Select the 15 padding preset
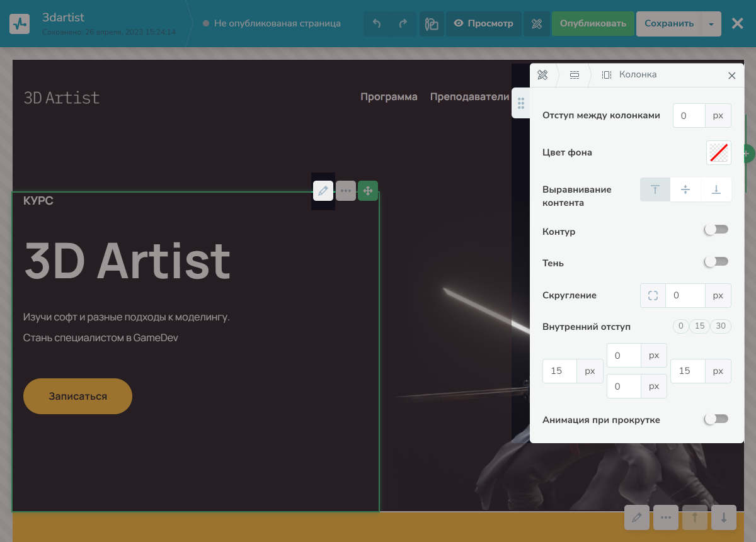The image size is (756, 542). click(699, 326)
